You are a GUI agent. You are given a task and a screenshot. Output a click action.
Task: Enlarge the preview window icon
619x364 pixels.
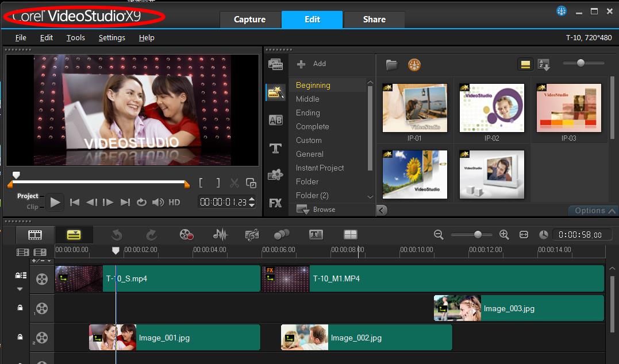pos(251,183)
